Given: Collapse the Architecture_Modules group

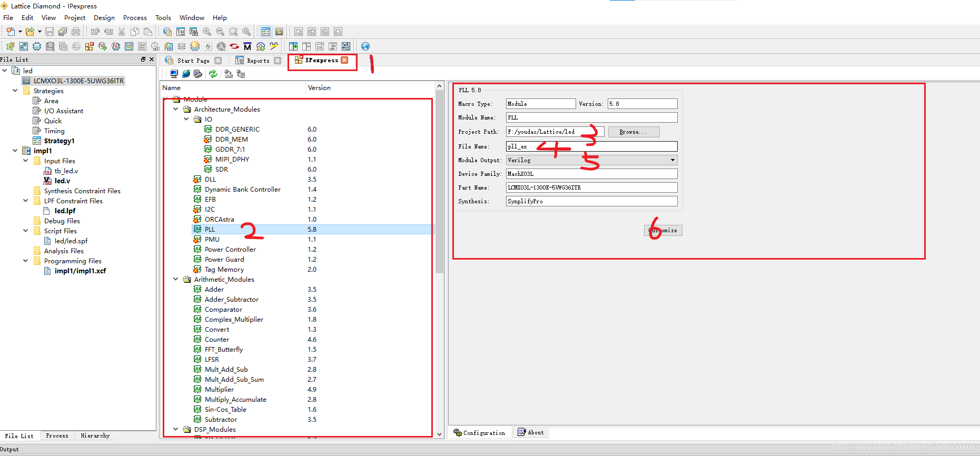Looking at the screenshot, I should pos(176,109).
